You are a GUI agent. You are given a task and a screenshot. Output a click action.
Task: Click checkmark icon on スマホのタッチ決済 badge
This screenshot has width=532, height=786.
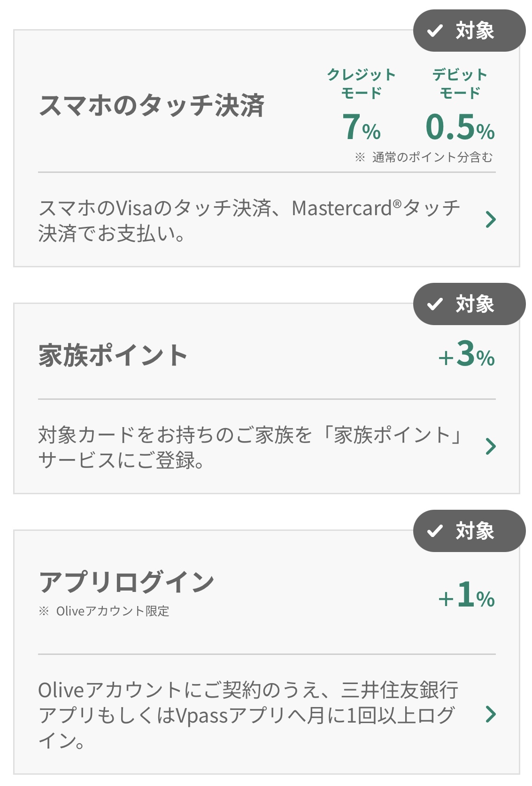pos(435,31)
